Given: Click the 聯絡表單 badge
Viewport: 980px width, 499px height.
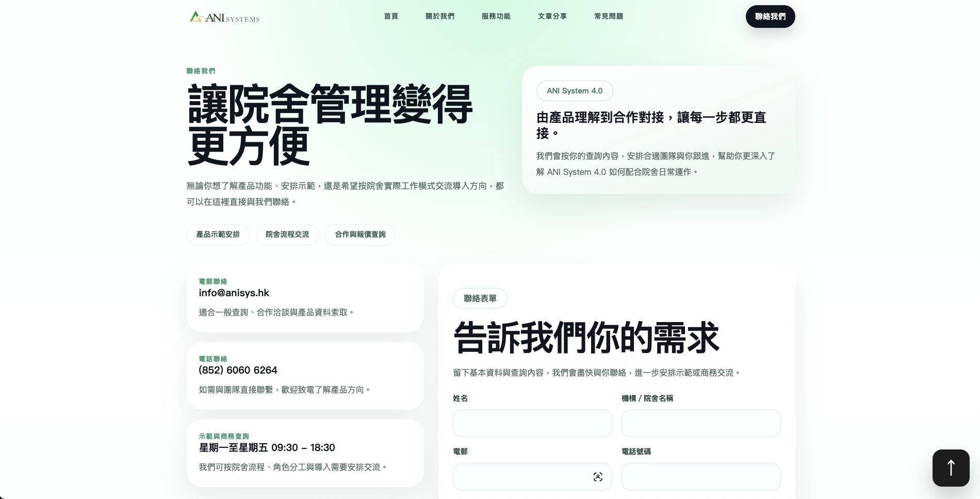Looking at the screenshot, I should [480, 298].
